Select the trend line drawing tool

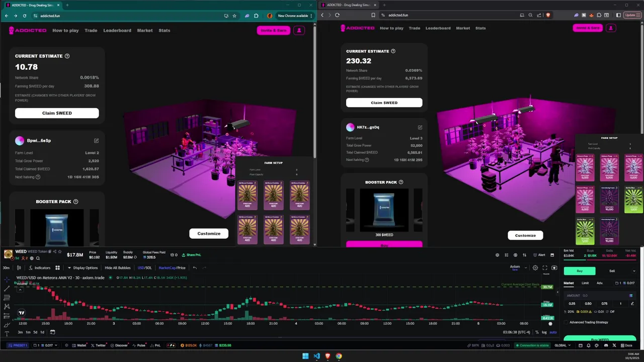(x=7, y=288)
